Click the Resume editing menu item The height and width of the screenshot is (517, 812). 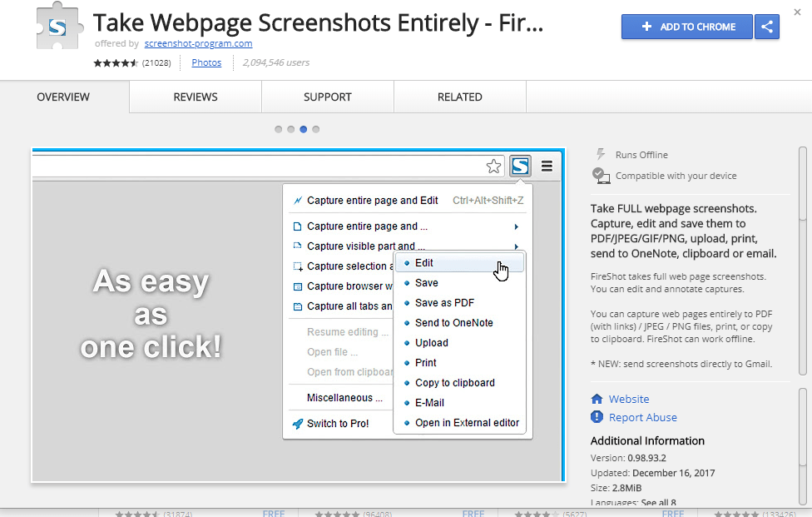(348, 332)
